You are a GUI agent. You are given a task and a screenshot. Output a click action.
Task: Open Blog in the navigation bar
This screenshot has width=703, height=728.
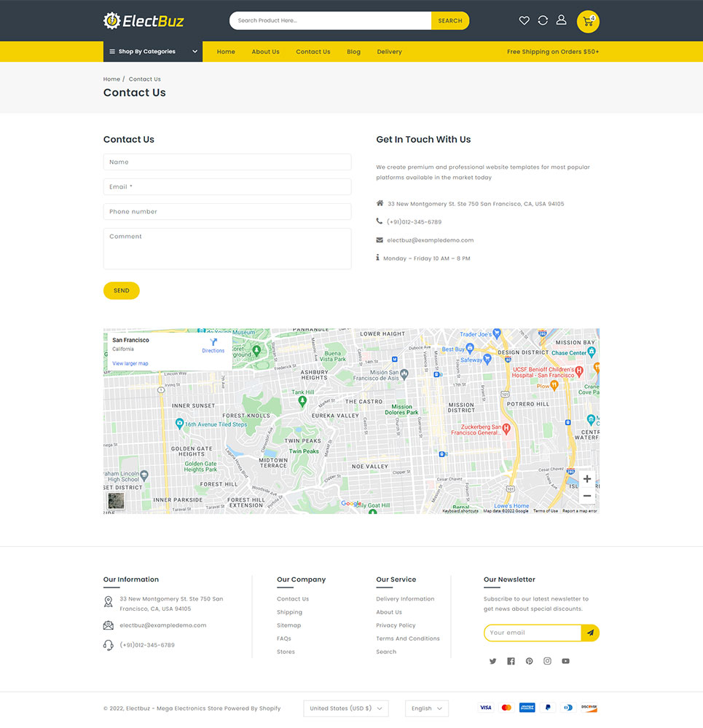coord(353,52)
